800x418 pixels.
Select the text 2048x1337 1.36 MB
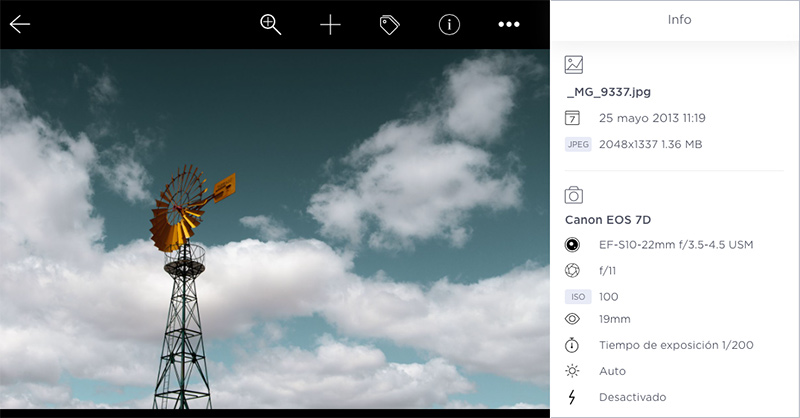coord(651,144)
